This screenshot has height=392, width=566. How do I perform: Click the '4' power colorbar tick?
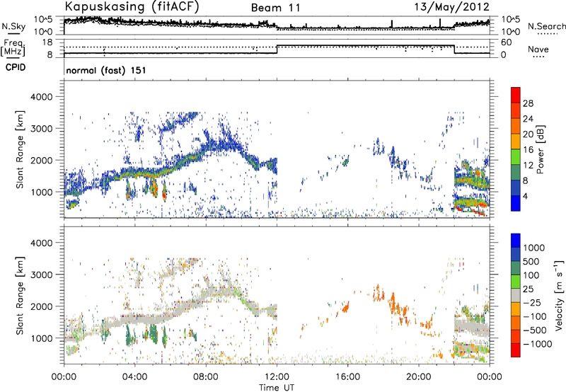pyautogui.click(x=525, y=196)
